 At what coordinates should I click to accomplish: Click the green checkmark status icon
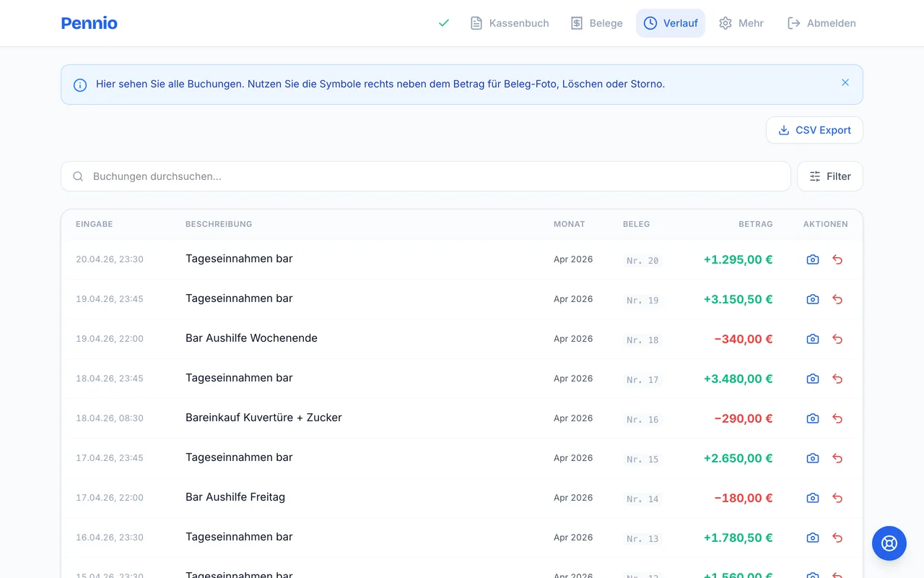click(444, 23)
